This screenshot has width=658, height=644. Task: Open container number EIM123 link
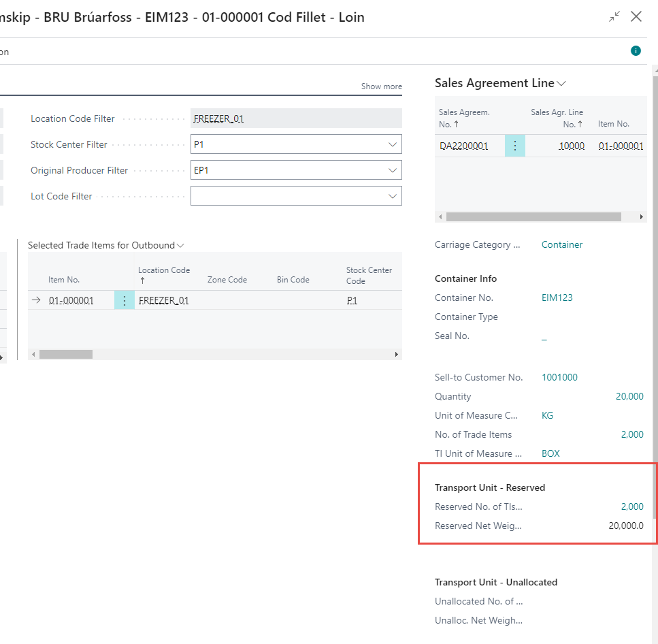[557, 297]
